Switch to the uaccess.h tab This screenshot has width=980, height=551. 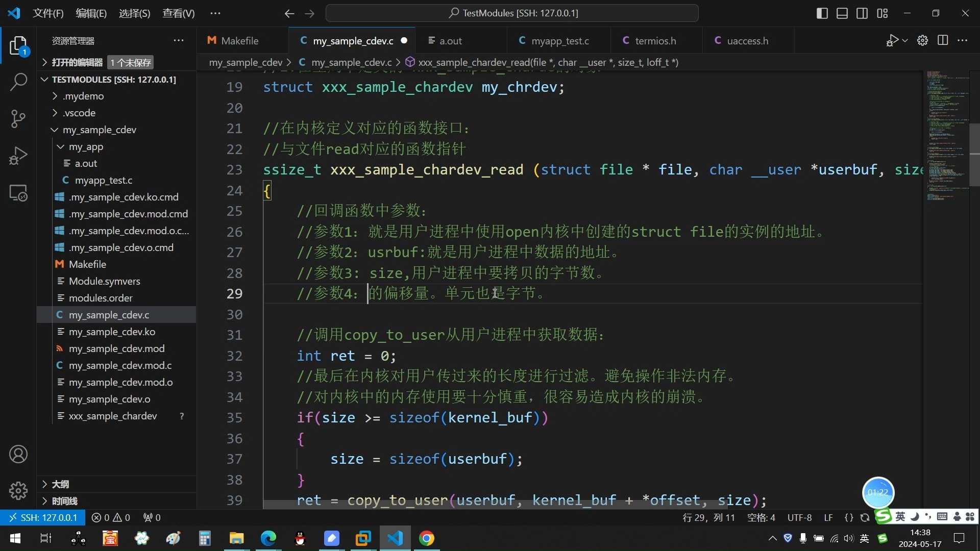pyautogui.click(x=747, y=41)
